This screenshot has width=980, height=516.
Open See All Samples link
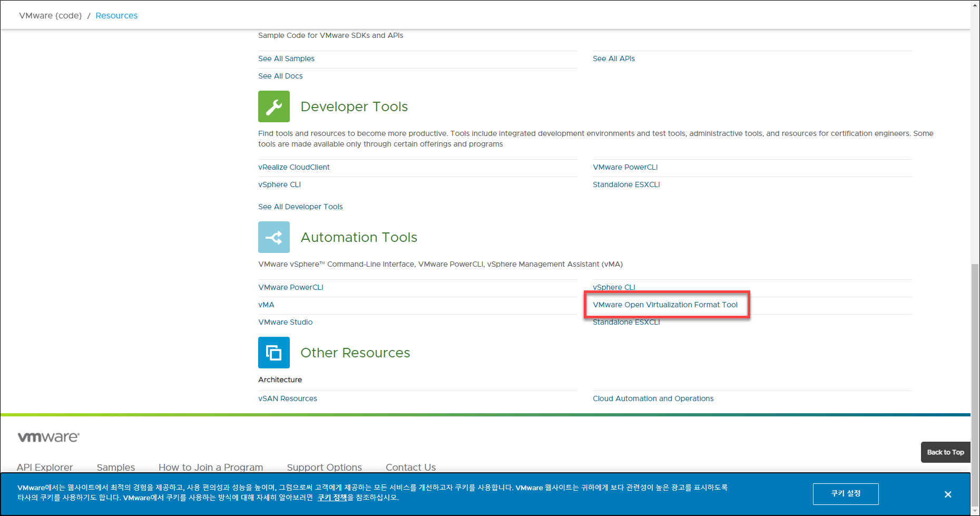click(x=286, y=59)
